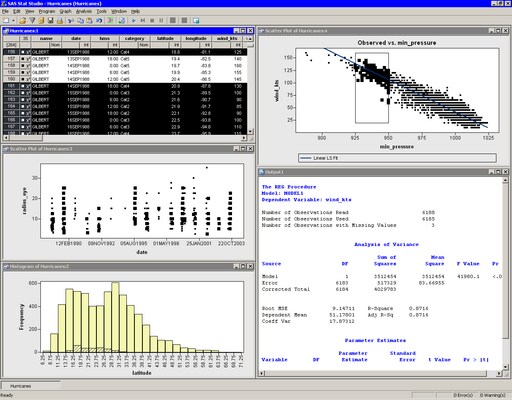Select row header 158 in data table
512x400 pixels.
pos(11,66)
